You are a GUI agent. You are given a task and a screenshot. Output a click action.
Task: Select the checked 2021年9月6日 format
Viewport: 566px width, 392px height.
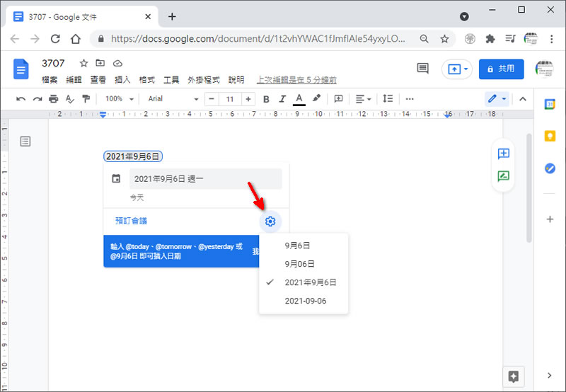pos(304,282)
